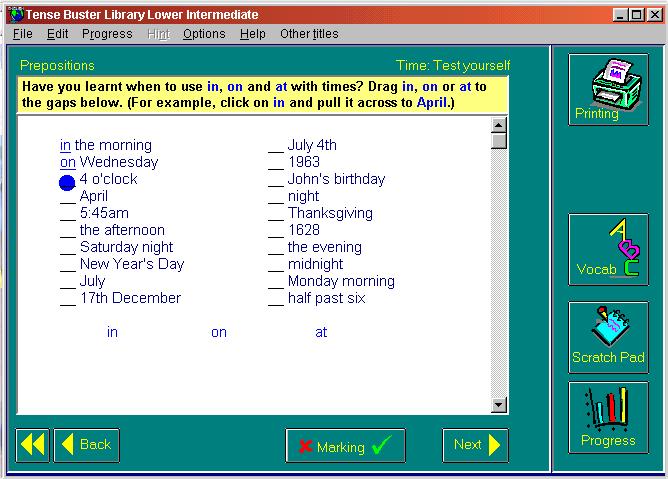This screenshot has height=479, width=668.
Task: Go to the Next exercise page
Action: 475,445
